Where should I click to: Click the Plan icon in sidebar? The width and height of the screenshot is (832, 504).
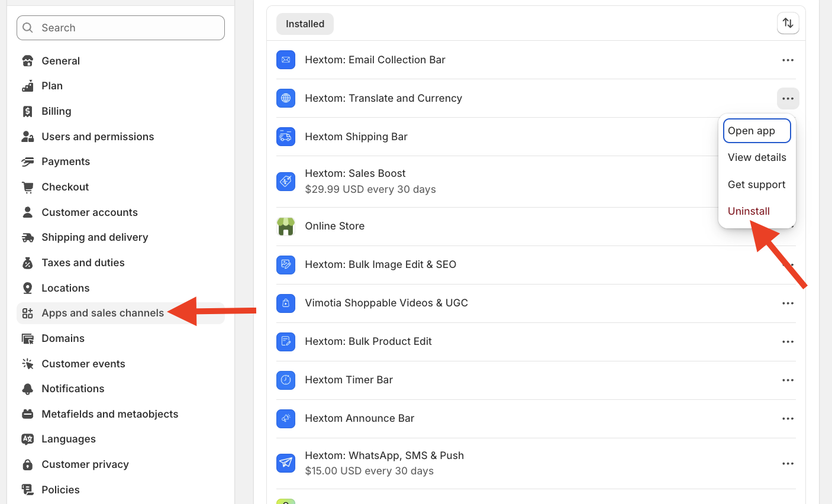28,86
